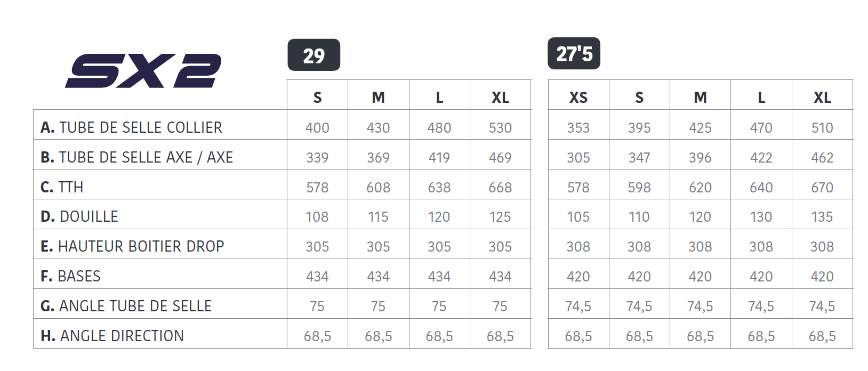Screen dimensions: 868x371
Task: Click the D. DOUILLE row label
Action: [x=79, y=216]
